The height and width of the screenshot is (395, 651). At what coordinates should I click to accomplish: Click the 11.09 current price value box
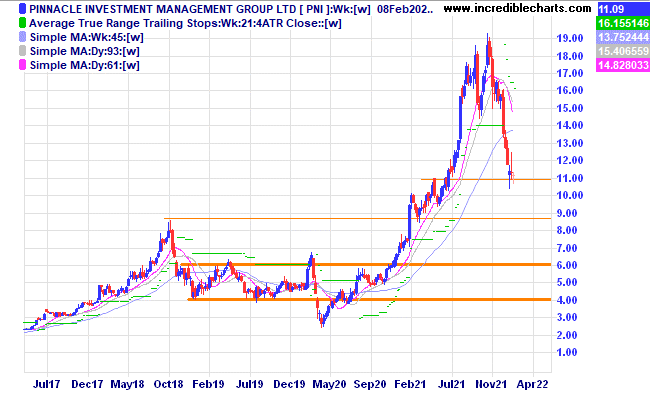point(623,9)
